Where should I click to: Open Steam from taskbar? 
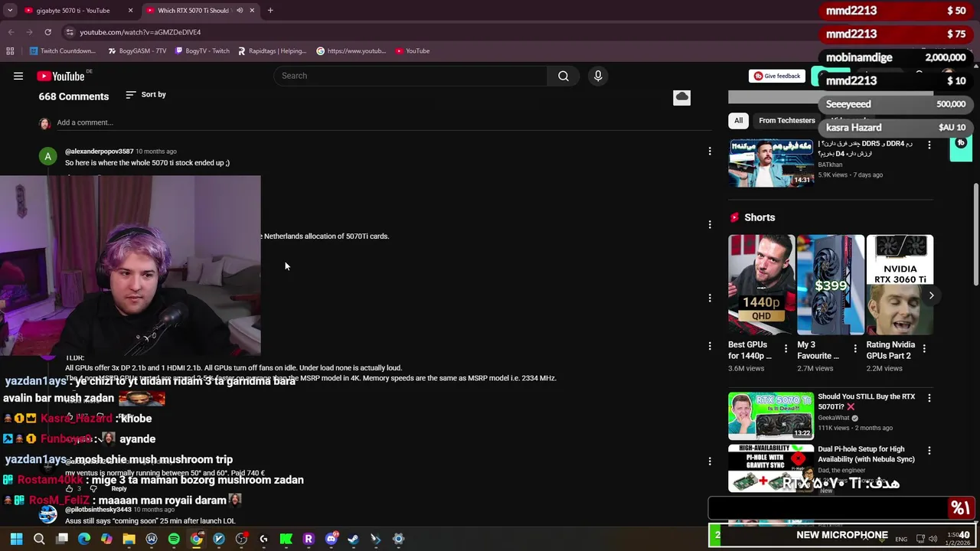click(x=353, y=539)
